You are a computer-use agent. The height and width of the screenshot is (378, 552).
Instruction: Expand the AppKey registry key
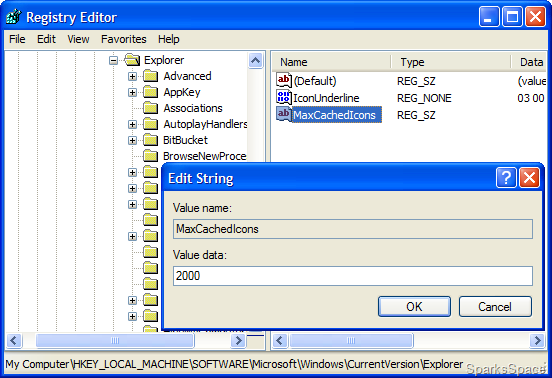132,92
